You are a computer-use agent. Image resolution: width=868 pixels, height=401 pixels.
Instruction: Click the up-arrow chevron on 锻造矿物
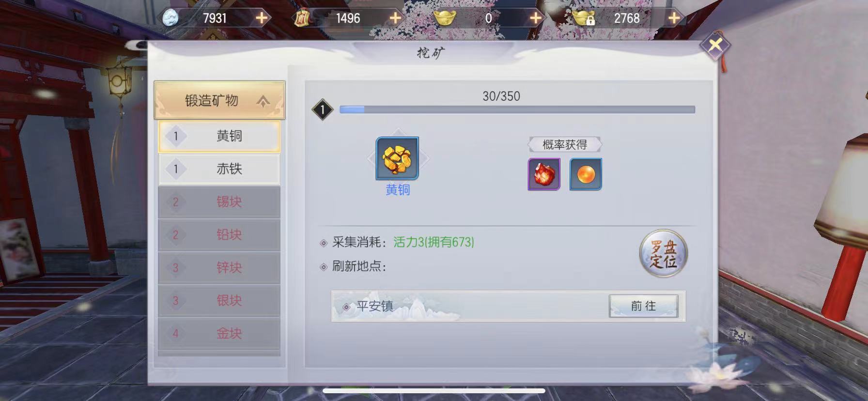263,101
